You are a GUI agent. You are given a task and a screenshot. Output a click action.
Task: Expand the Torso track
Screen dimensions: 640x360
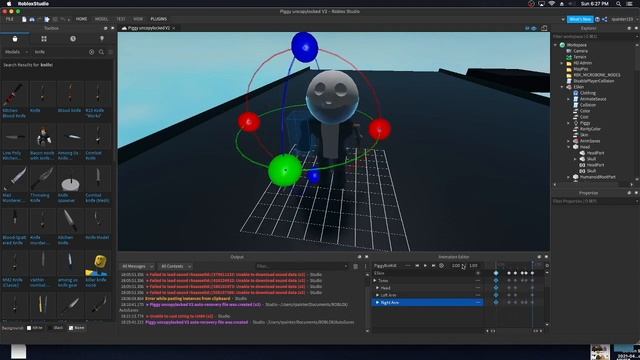point(375,281)
